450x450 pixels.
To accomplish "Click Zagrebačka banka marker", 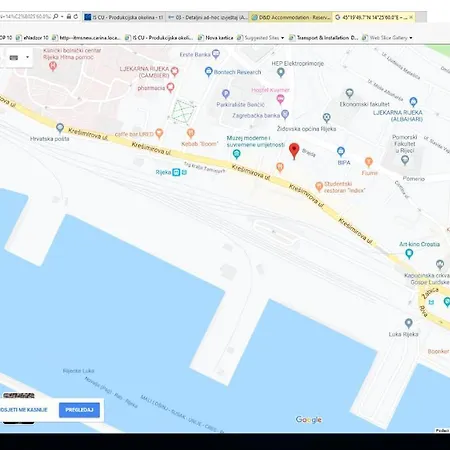I will [285, 114].
